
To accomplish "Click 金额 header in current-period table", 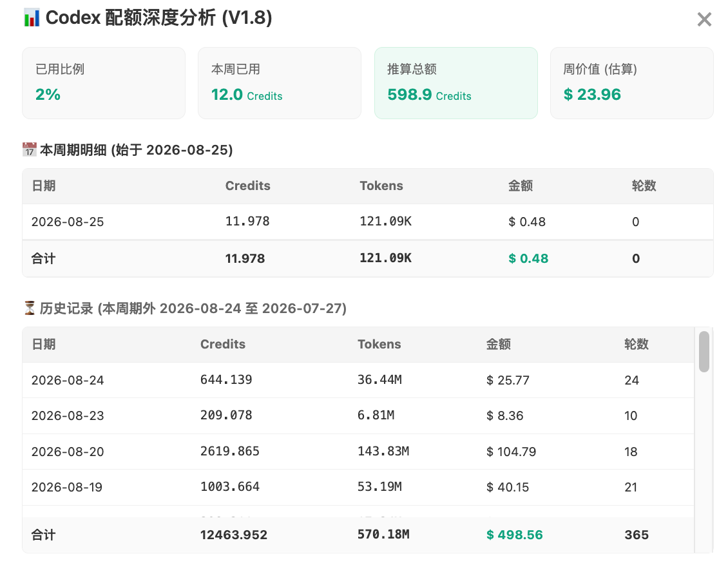I will pos(521,186).
